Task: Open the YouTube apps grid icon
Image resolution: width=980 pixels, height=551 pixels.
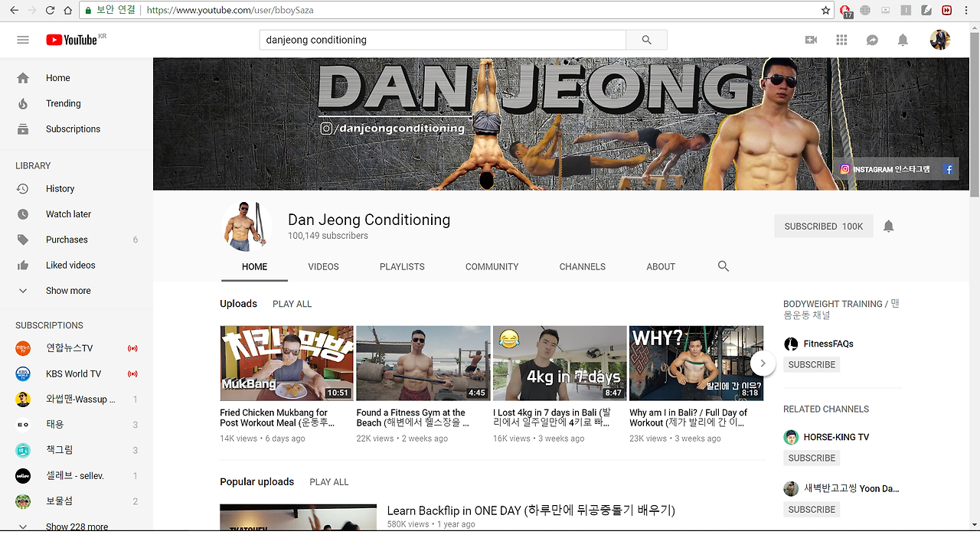Action: click(841, 39)
